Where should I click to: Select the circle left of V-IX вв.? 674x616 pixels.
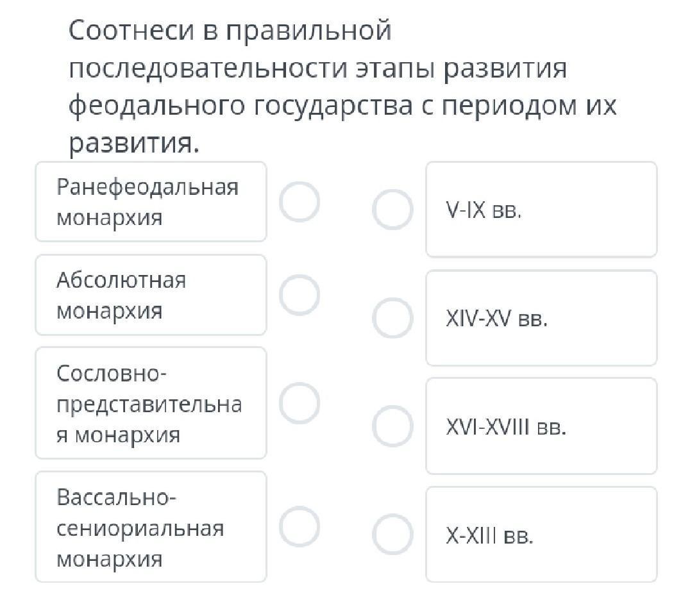tap(392, 210)
